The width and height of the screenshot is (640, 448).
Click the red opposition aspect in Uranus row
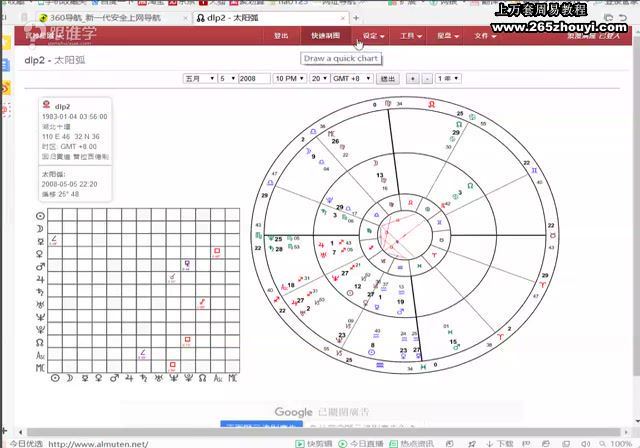(x=202, y=304)
